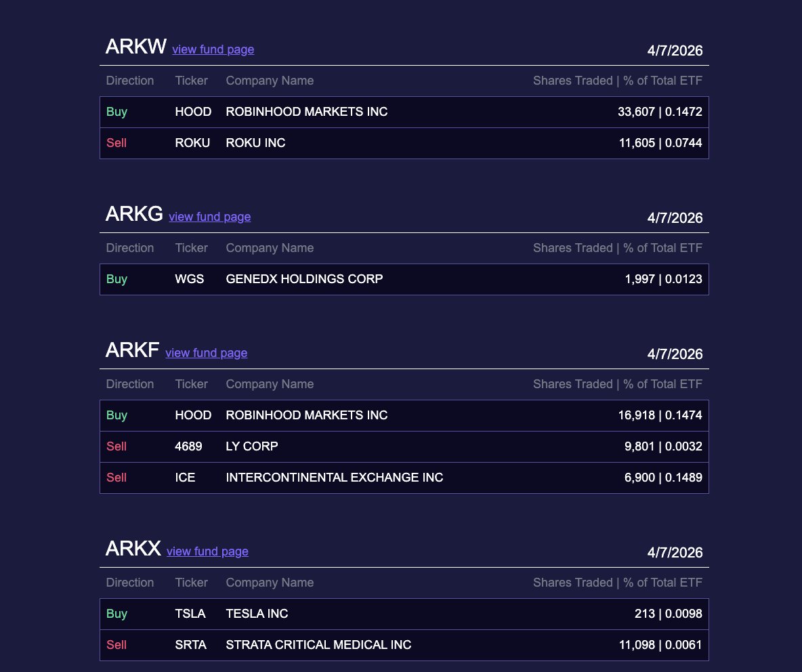Click the ARKF Company Name column header
The image size is (802, 672).
270,384
